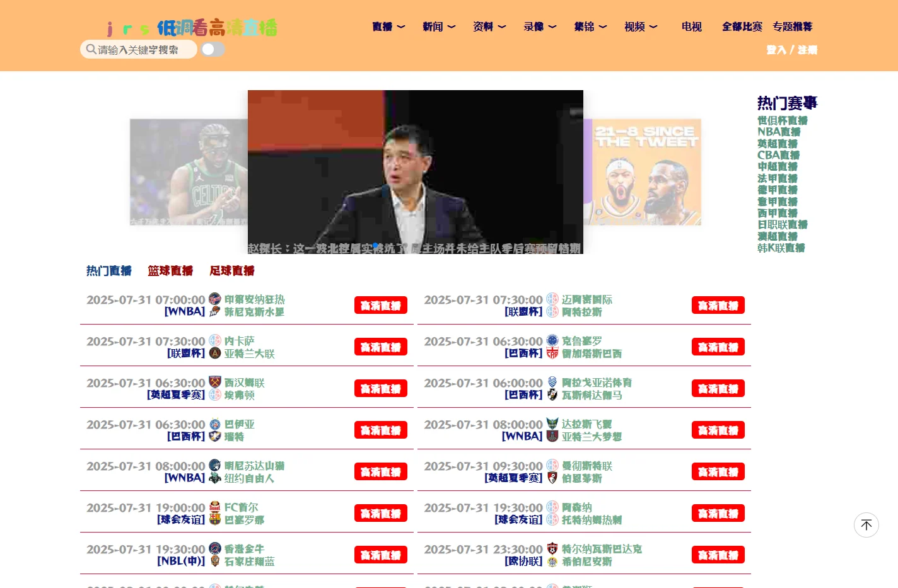Click the blue carousel indicator dot
The image size is (898, 588).
coord(375,246)
